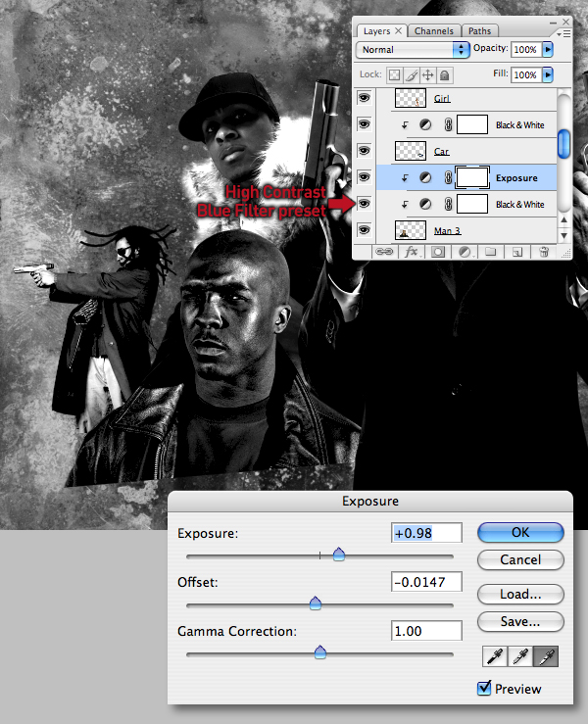This screenshot has width=588, height=724.
Task: Select the gray point eyedropper
Action: [520, 656]
